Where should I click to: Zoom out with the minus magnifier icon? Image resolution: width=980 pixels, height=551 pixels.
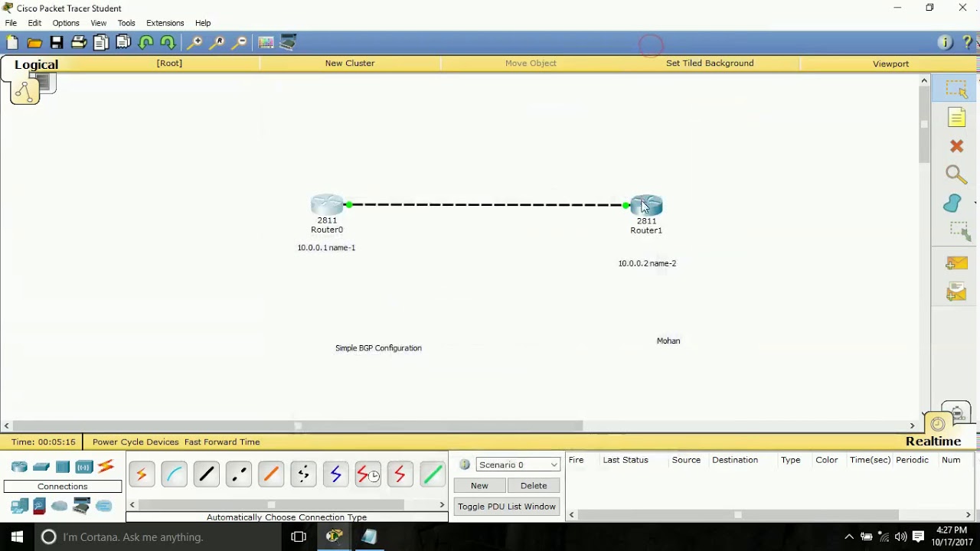coord(240,43)
